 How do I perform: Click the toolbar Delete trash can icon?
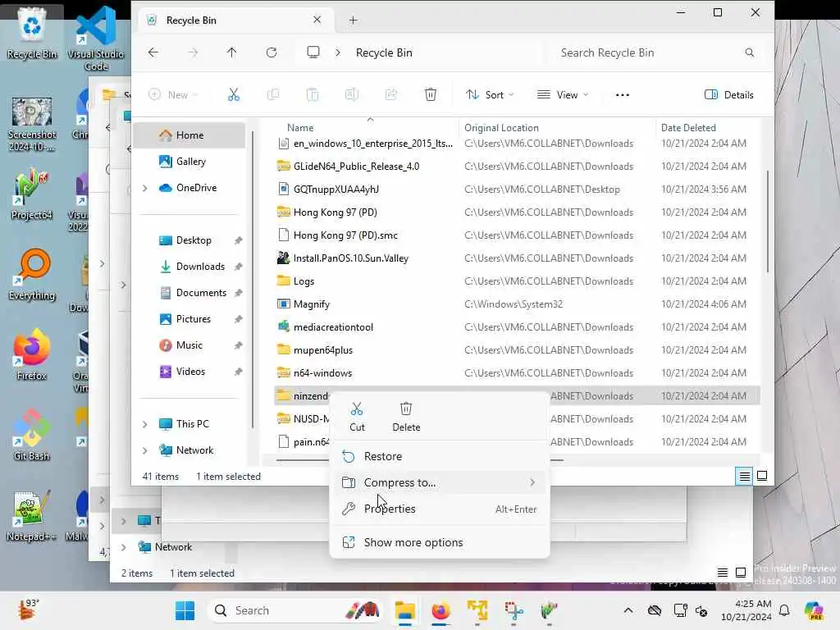pyautogui.click(x=430, y=95)
